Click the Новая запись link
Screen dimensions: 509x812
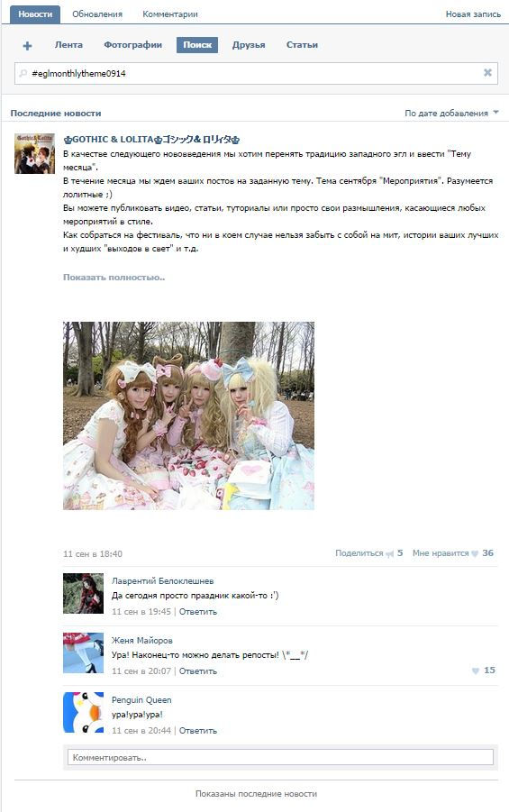(473, 14)
